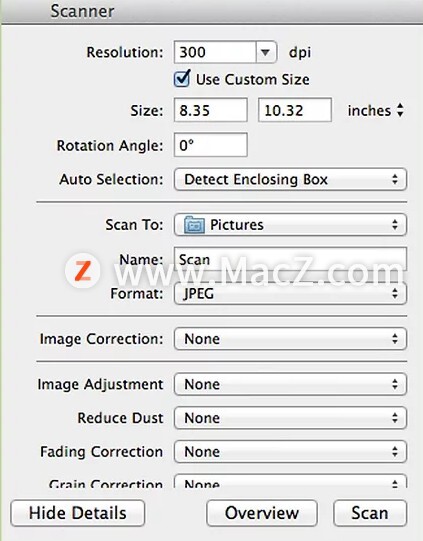Click the Hide Details button
This screenshot has width=423, height=541.
point(78,513)
